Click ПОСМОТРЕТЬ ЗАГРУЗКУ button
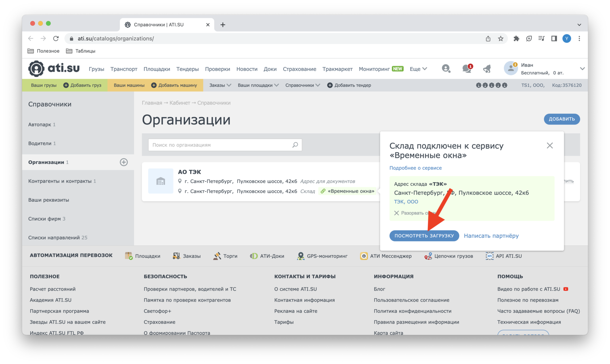The width and height of the screenshot is (610, 364). (424, 236)
